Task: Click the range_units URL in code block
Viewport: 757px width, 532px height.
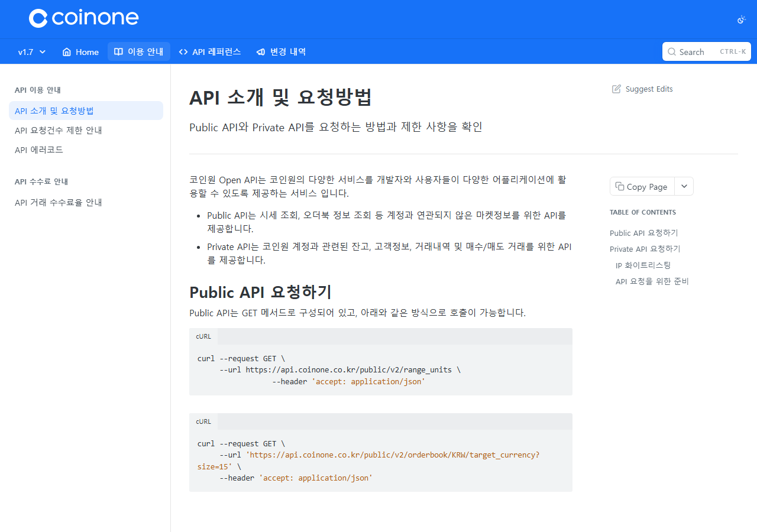Action: [349, 370]
